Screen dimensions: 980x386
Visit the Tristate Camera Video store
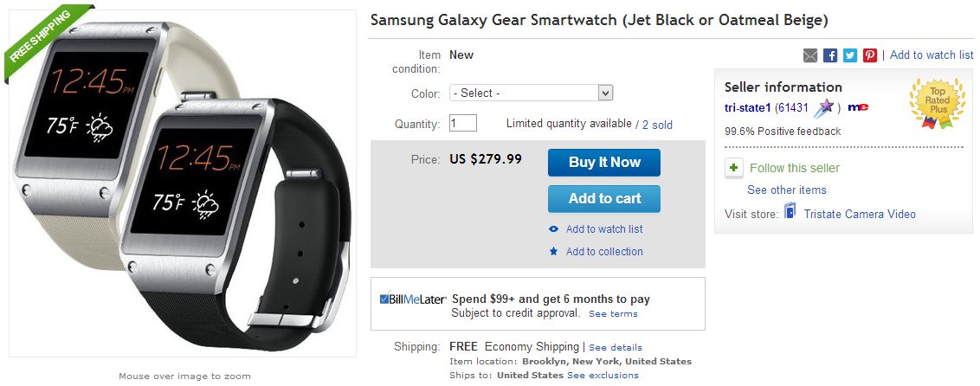click(x=859, y=214)
